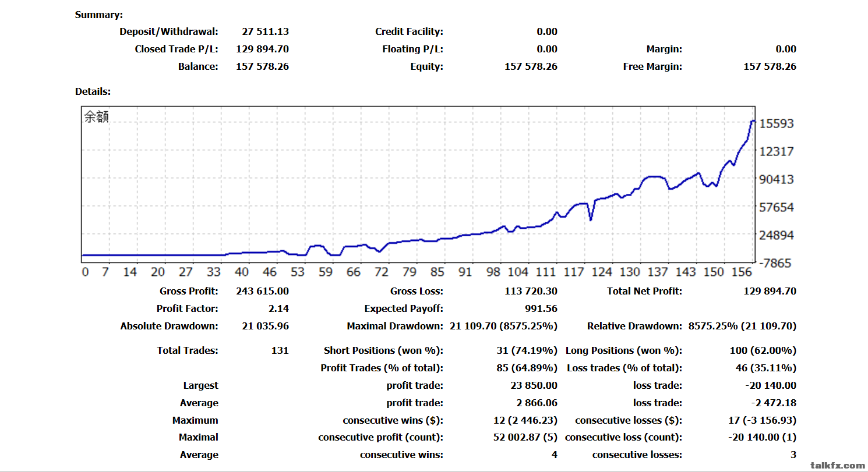Select the Profit Trades value 85 (64.89%)
The width and height of the screenshot is (868, 472).
(527, 368)
